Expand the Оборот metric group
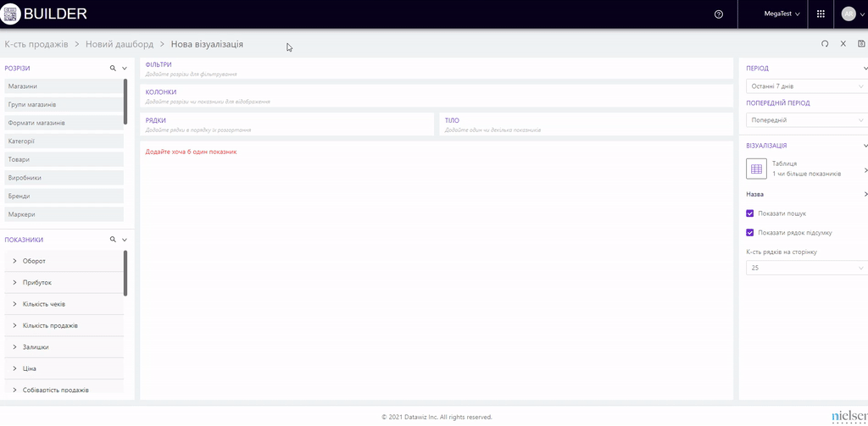Screen dimensions: 868x426 point(15,261)
